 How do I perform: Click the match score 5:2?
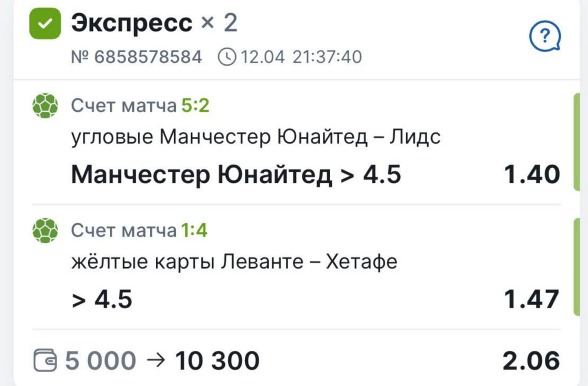pyautogui.click(x=195, y=106)
